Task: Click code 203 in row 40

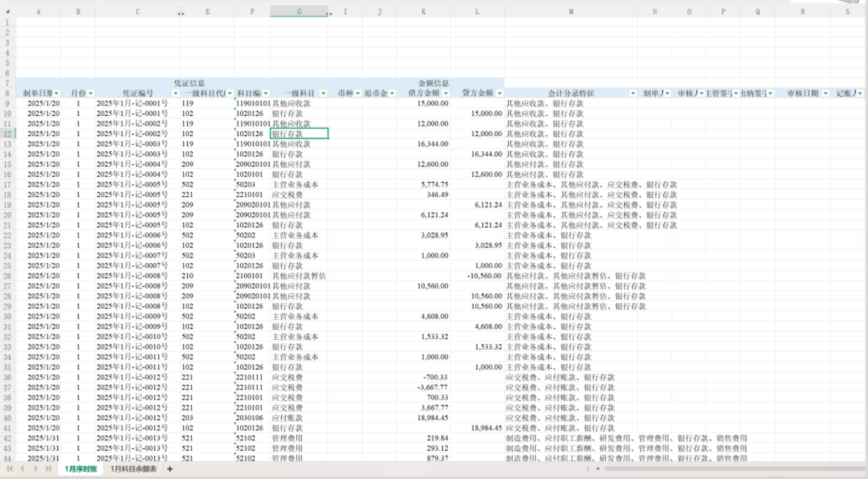Action: click(x=207, y=418)
